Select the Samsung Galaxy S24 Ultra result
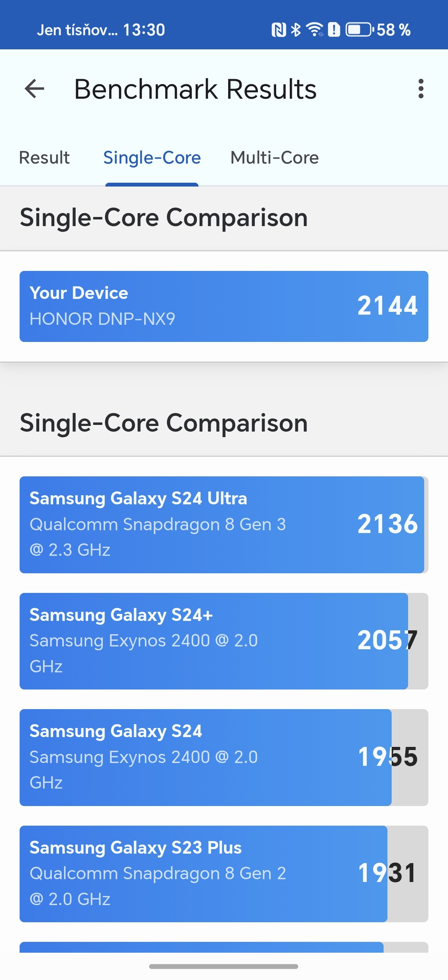 pos(224,524)
